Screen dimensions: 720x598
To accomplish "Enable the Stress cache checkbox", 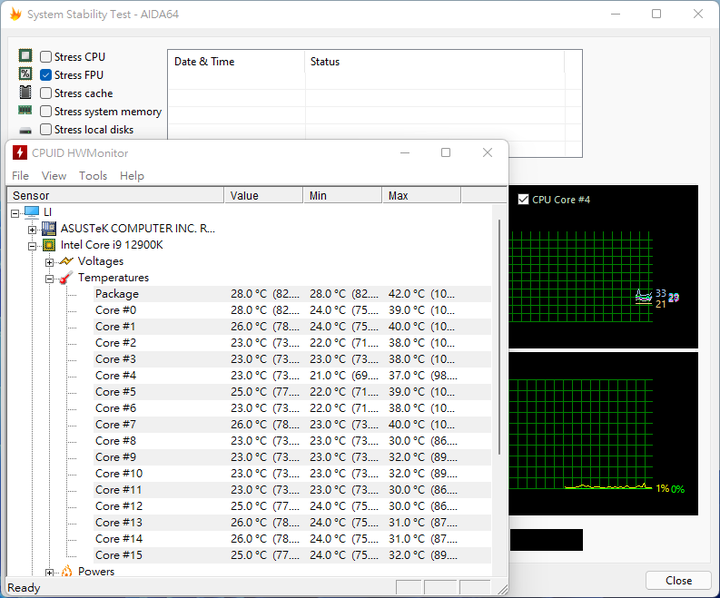I will 45,93.
